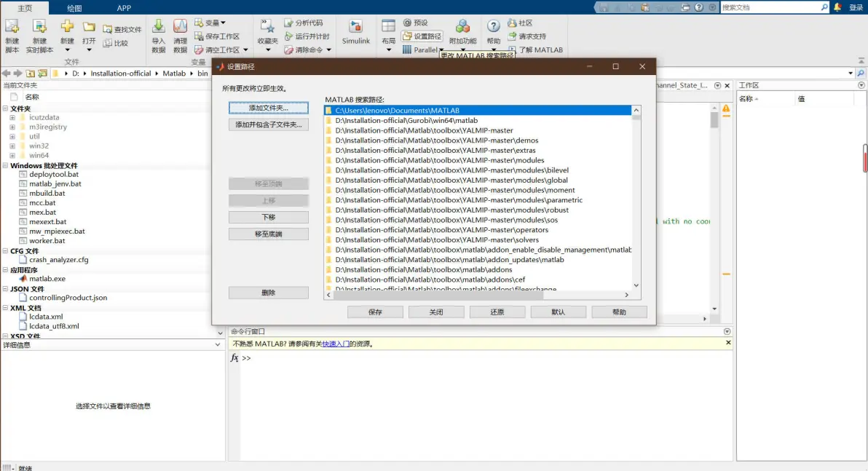The image size is (868, 471).
Task: Switch to the 绘图 ribbon tab
Action: (74, 8)
